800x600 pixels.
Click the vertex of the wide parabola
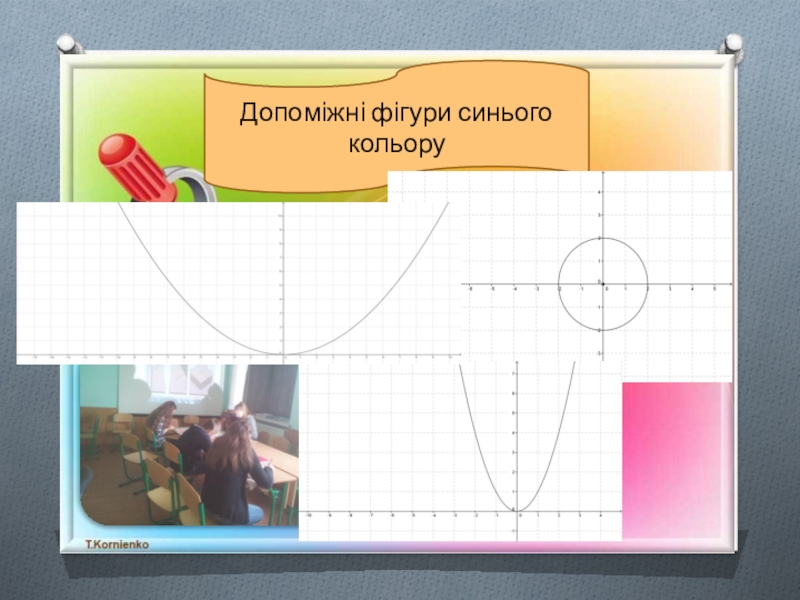[284, 353]
